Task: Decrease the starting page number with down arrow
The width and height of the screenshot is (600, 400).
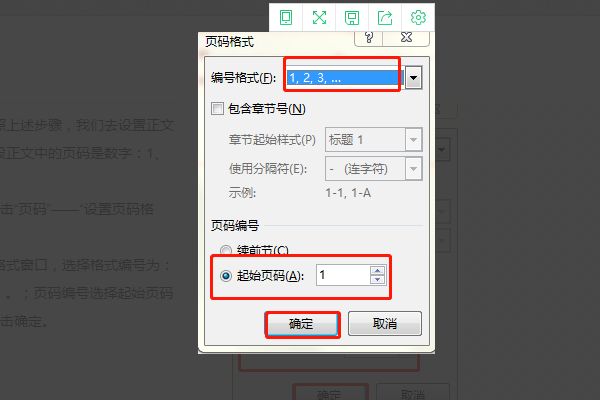Action: [378, 280]
